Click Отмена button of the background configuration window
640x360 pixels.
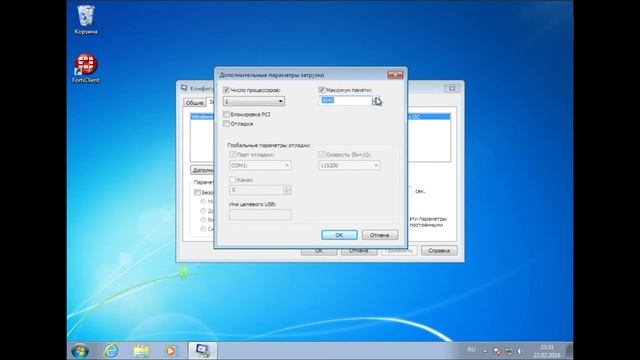(x=359, y=251)
